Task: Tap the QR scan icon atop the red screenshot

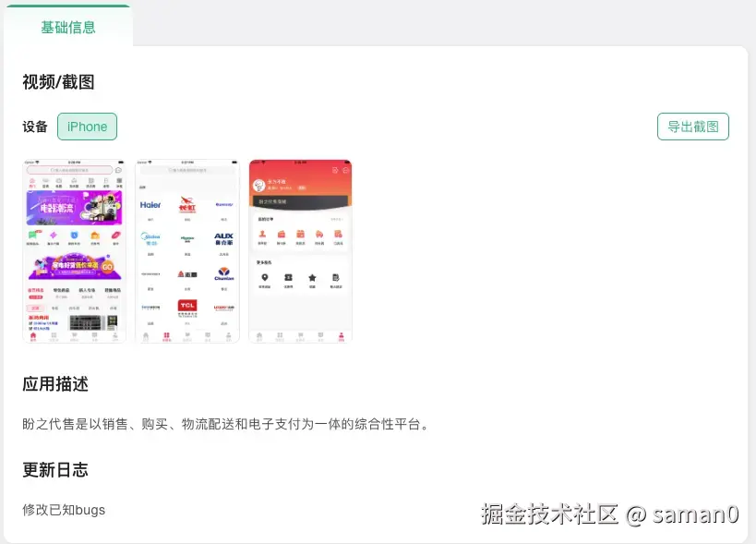Action: (336, 170)
